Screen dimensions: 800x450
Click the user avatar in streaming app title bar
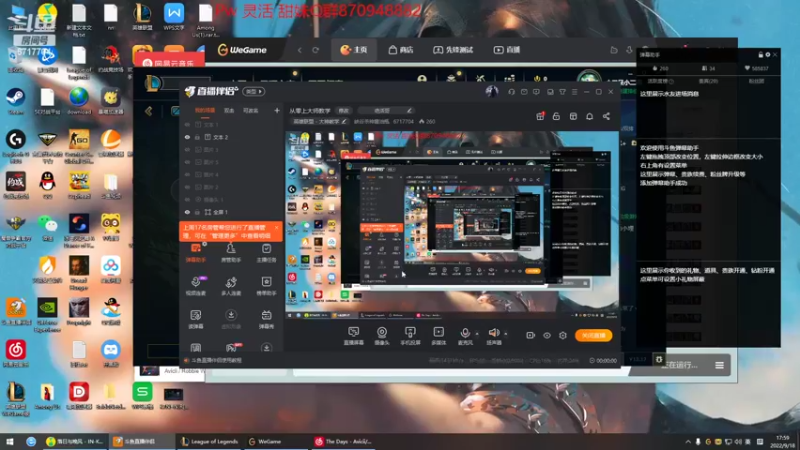(491, 91)
